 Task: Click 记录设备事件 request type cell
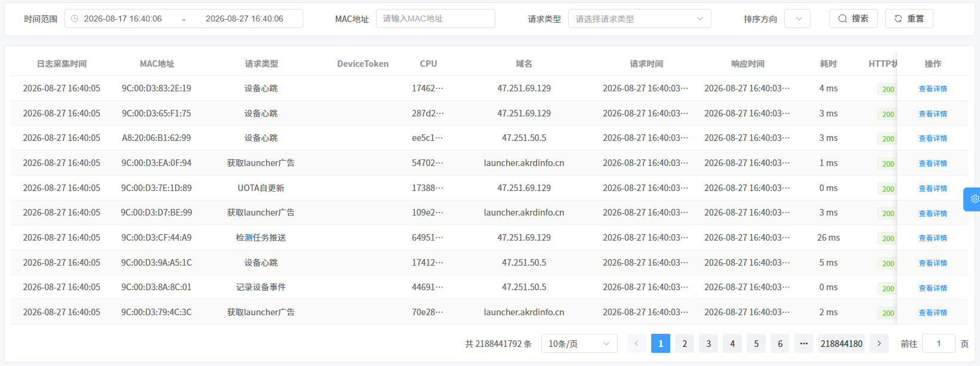(x=261, y=287)
